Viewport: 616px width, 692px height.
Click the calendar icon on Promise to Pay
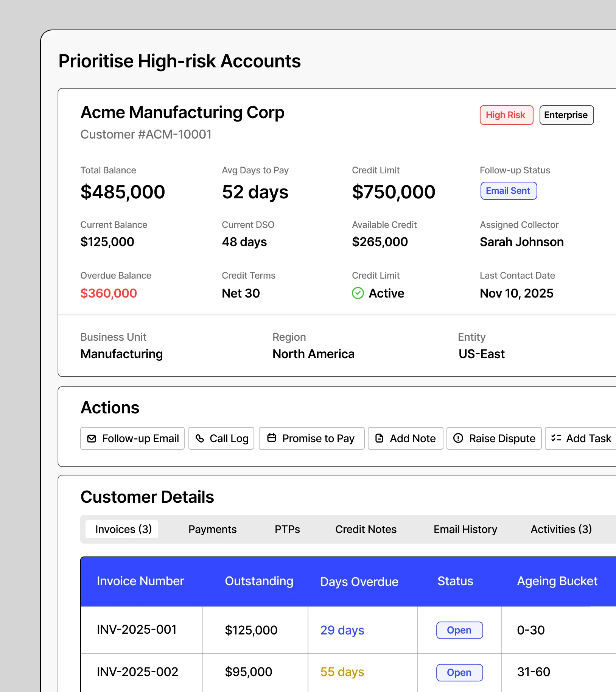272,438
